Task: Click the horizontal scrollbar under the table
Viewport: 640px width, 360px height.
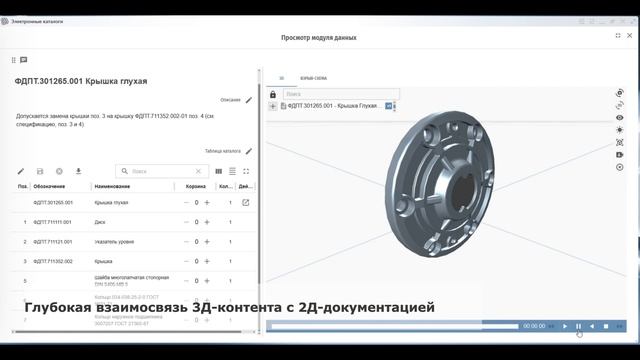Action: 127,332
